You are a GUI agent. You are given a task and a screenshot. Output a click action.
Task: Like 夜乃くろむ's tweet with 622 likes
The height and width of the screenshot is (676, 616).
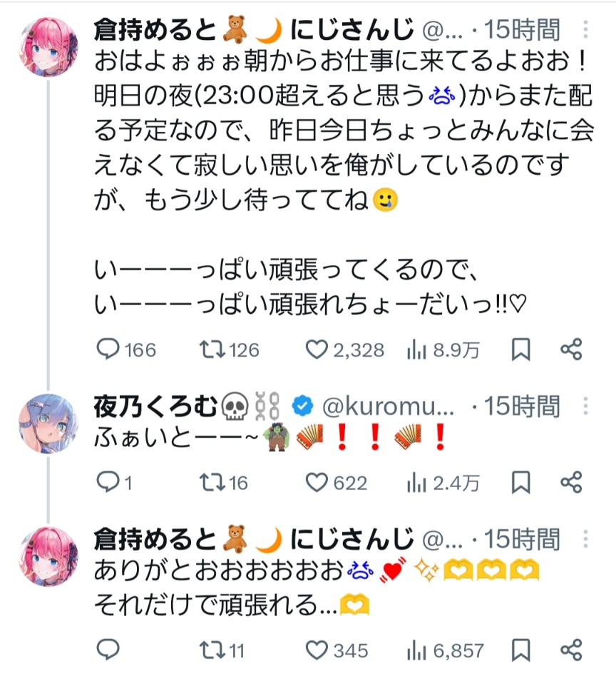tap(315, 483)
